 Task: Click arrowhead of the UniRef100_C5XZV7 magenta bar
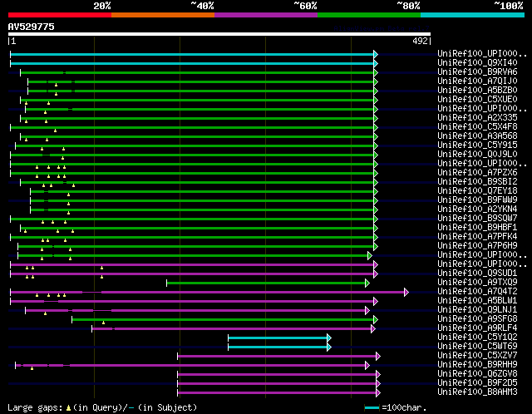(x=378, y=356)
